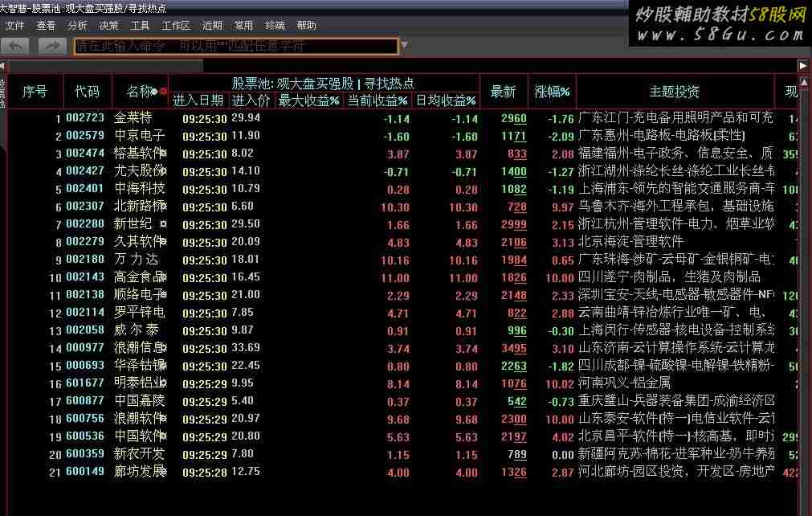
Task: Select stock code 002143
Action: [x=85, y=277]
